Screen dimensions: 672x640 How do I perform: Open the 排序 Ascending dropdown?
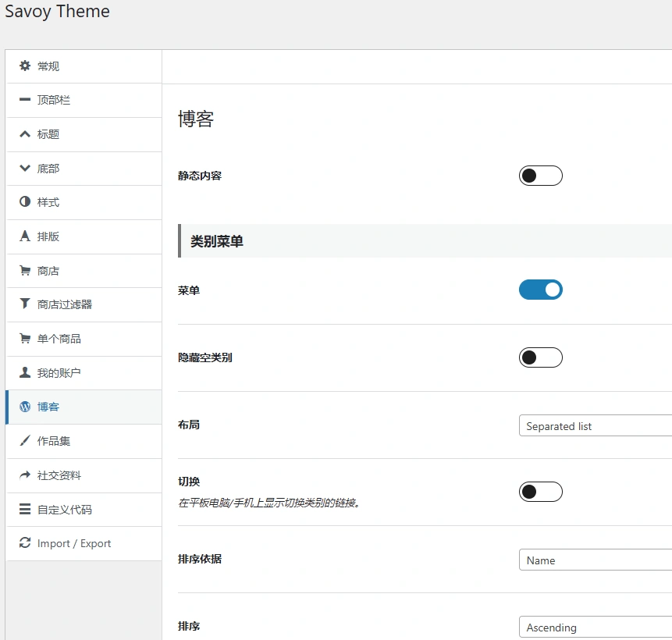coord(594,627)
